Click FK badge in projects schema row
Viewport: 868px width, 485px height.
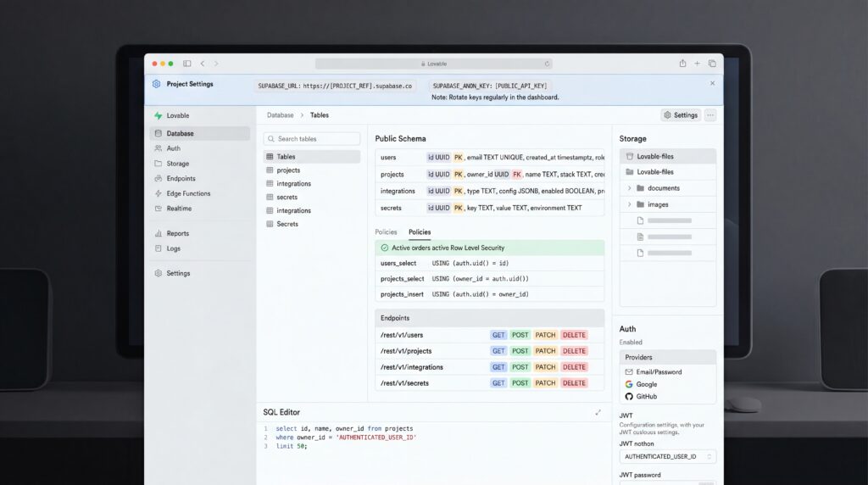(516, 175)
